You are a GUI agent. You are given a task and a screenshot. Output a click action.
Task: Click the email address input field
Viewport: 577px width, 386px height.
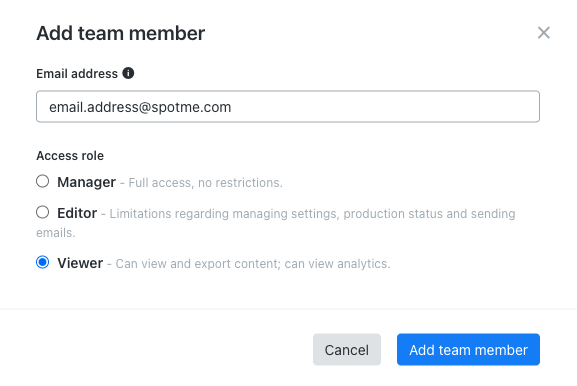pyautogui.click(x=288, y=107)
